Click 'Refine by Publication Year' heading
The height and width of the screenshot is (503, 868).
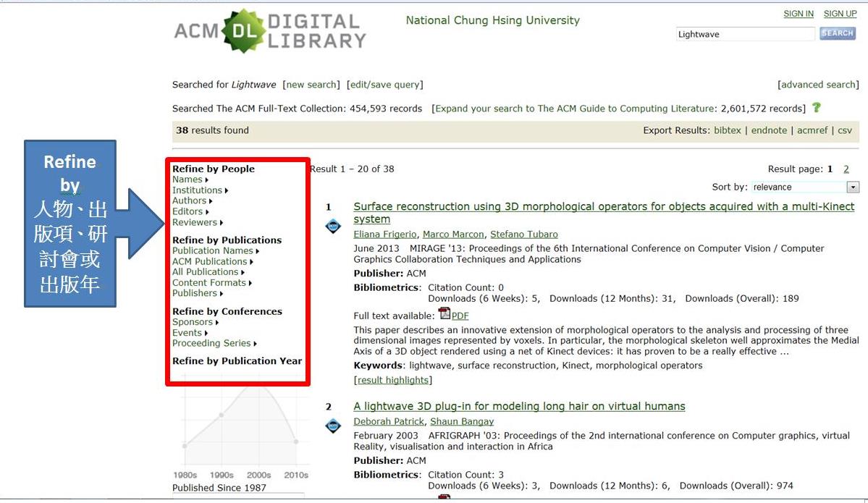237,361
